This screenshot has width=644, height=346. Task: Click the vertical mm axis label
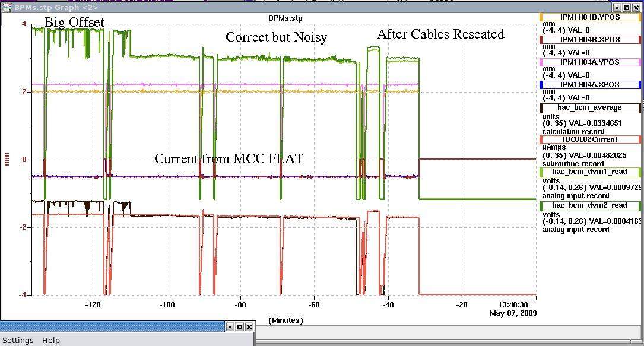point(6,159)
